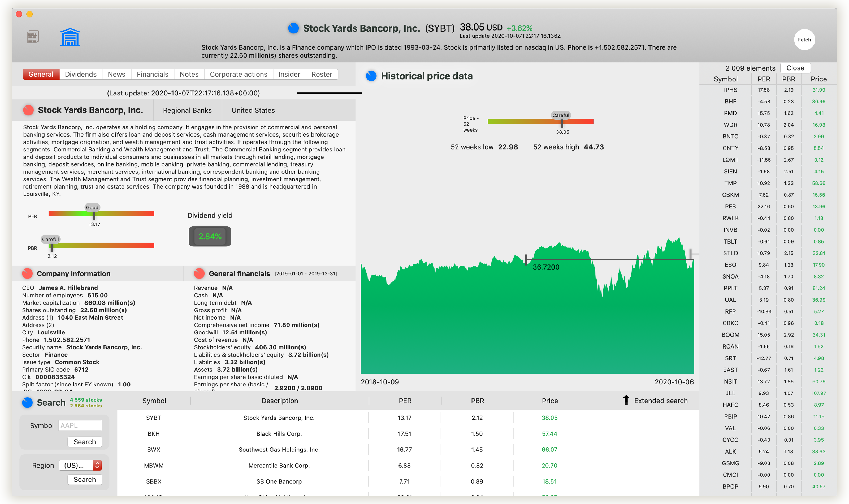This screenshot has height=504, width=849.
Task: Click the Symbol text input field
Action: coord(80,425)
